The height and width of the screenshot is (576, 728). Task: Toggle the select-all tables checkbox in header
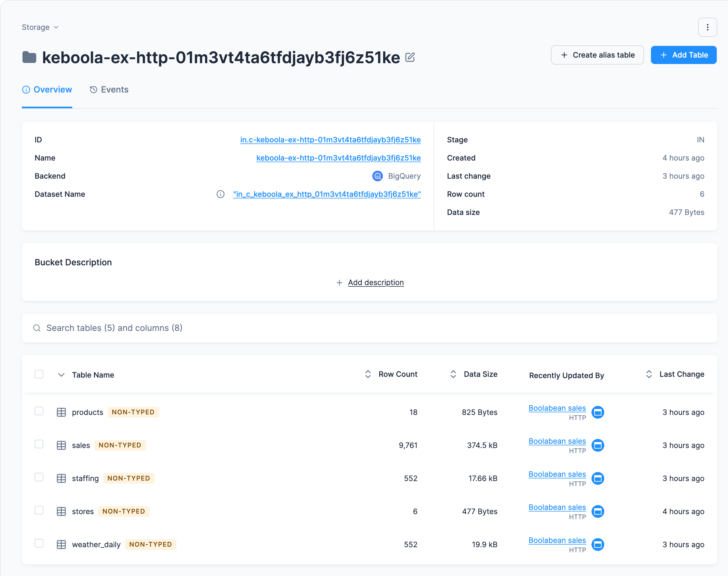[x=39, y=374]
